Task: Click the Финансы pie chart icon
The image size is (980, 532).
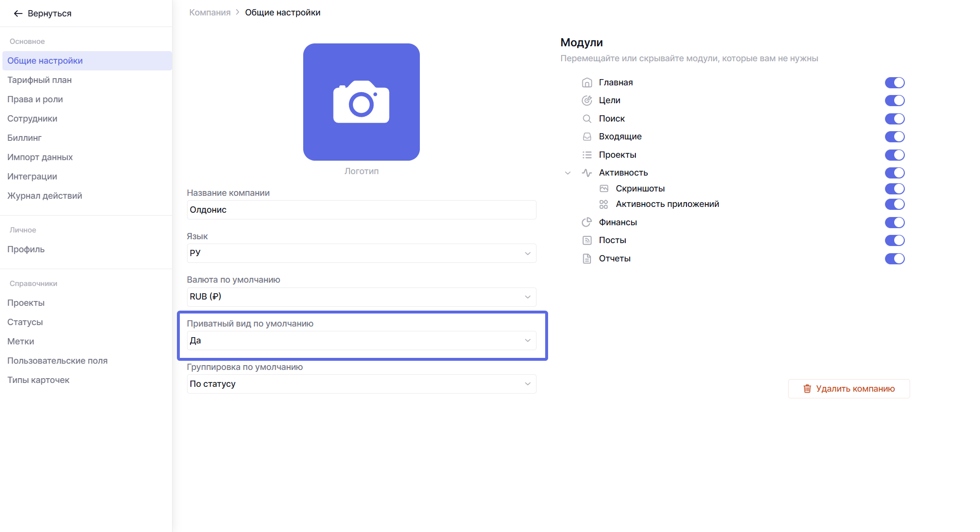Action: pos(587,222)
